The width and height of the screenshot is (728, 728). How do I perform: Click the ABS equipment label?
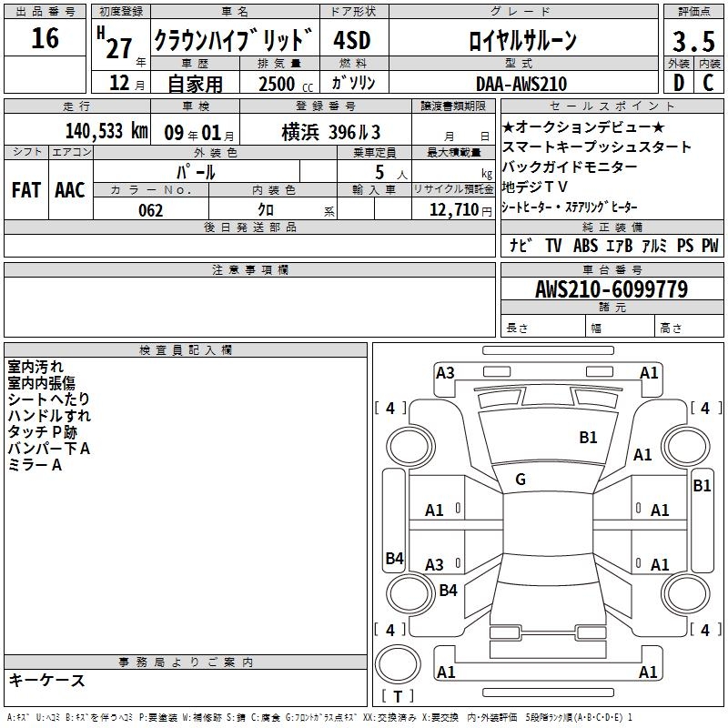tap(585, 246)
